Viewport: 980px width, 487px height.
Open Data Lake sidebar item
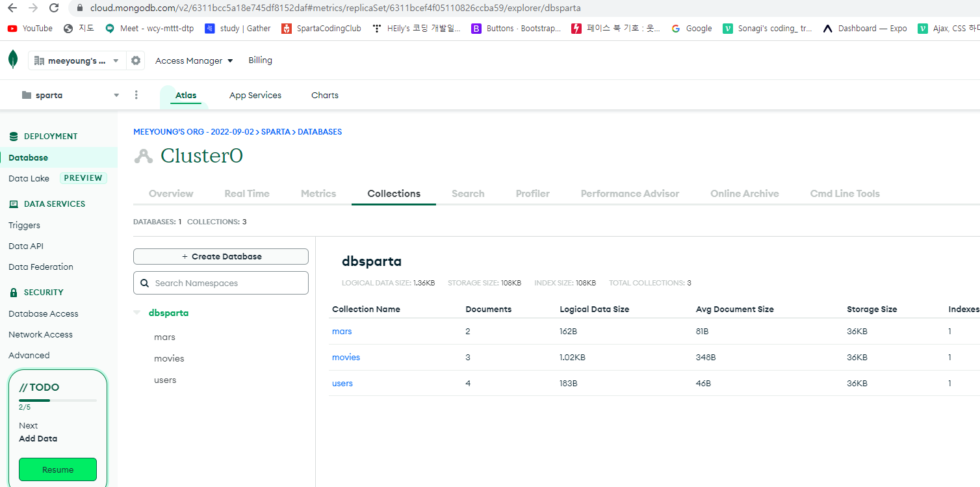click(29, 178)
